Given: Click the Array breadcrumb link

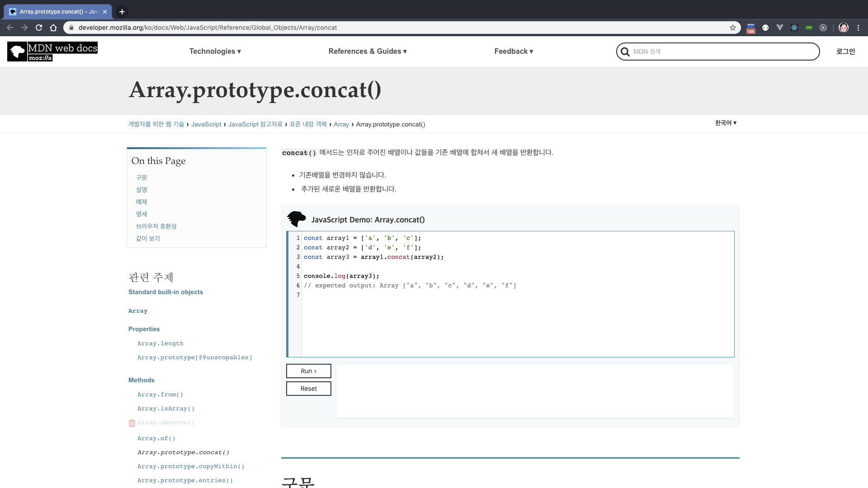Looking at the screenshot, I should [x=341, y=124].
